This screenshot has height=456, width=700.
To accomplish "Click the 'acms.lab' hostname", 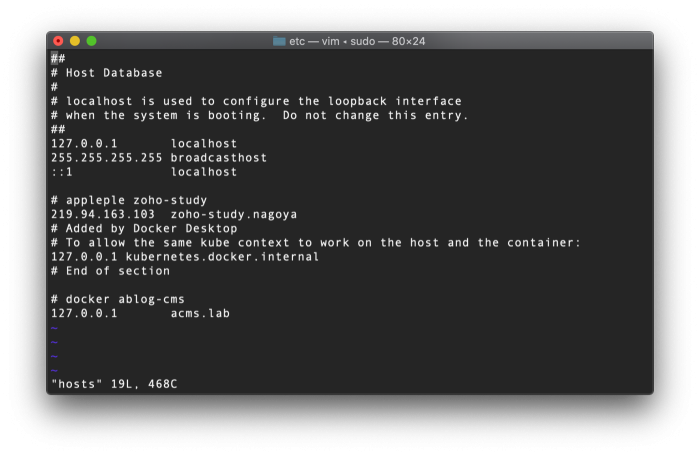I will tap(200, 313).
